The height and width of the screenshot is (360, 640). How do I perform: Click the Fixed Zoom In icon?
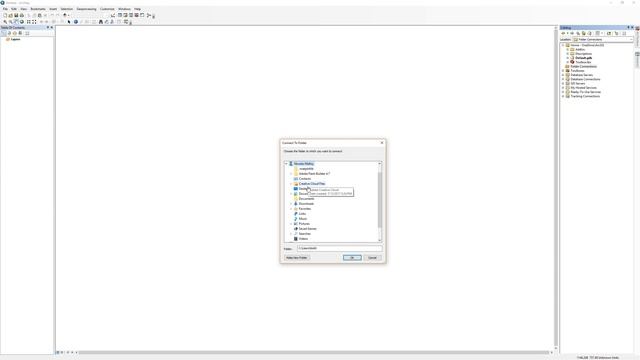point(29,22)
